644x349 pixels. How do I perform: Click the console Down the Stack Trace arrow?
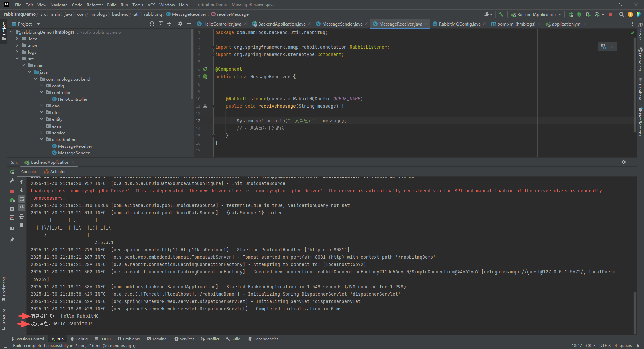click(22, 190)
